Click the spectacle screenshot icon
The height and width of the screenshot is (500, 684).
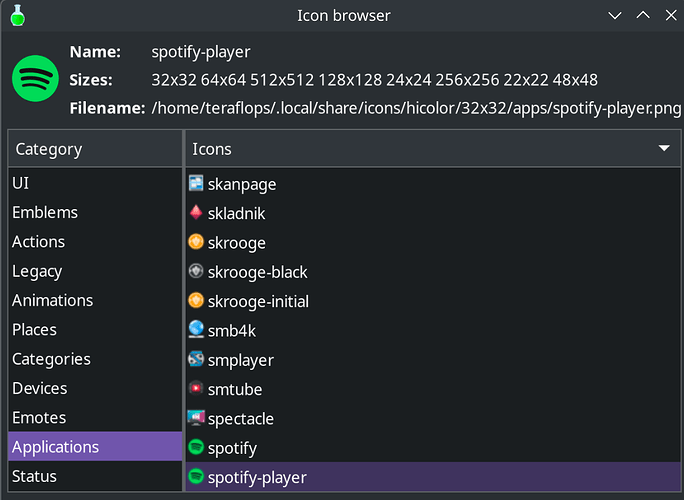pyautogui.click(x=196, y=418)
